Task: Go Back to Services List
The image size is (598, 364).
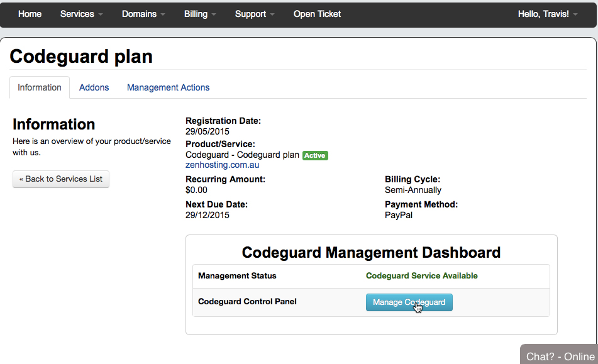Action: tap(61, 179)
